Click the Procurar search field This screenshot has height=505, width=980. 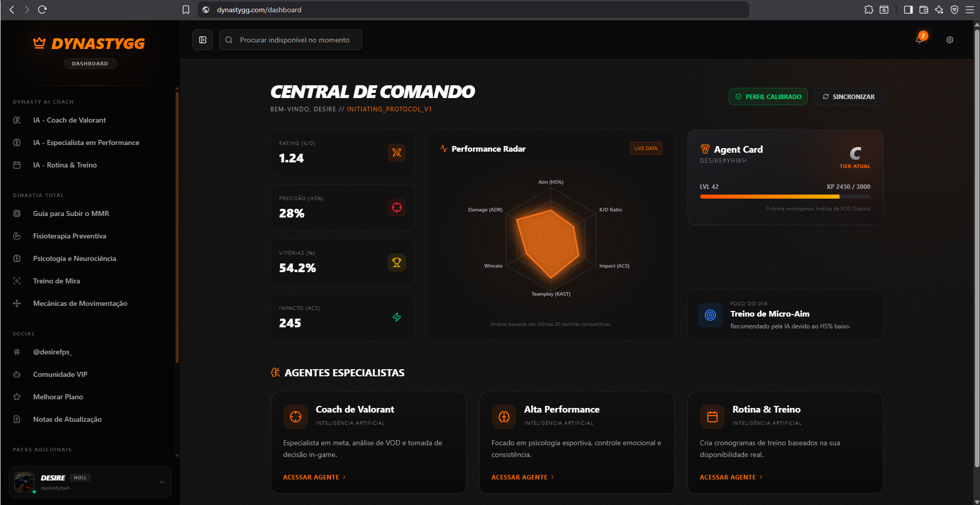[290, 39]
